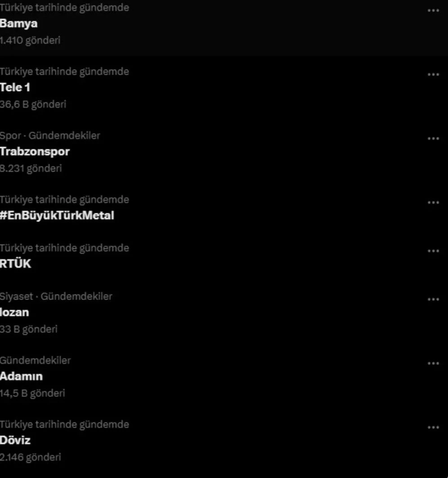Open the #EnBüyükTürkMetal hashtag
448x478 pixels.
coord(57,215)
